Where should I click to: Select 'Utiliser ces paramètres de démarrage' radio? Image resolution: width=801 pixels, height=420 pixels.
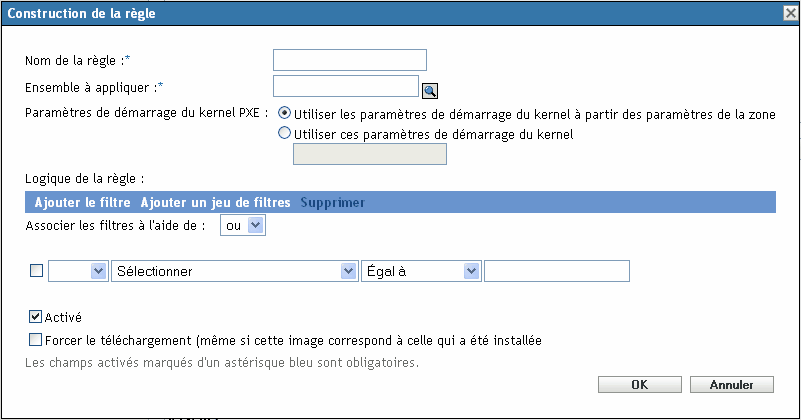[286, 132]
